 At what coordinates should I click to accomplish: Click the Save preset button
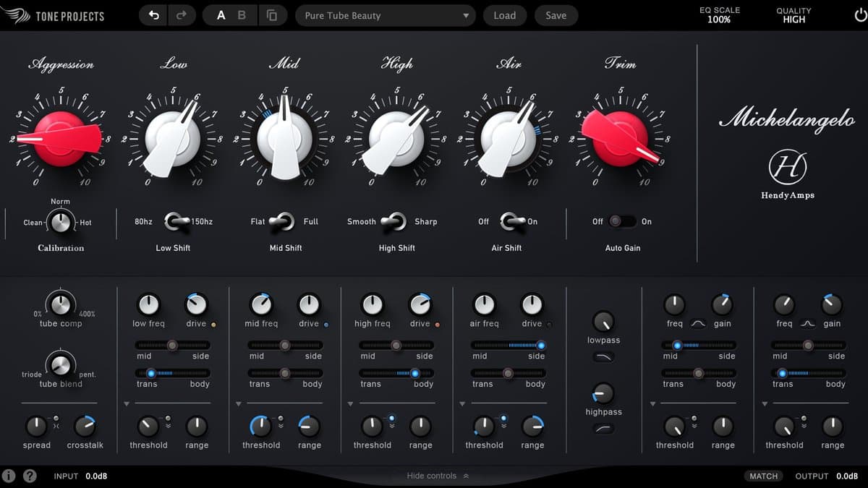tap(556, 15)
